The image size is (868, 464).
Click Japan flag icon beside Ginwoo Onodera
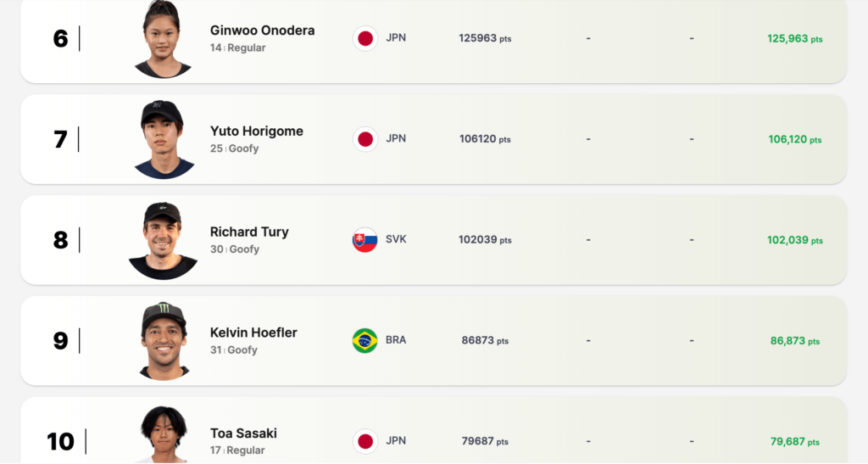point(365,38)
